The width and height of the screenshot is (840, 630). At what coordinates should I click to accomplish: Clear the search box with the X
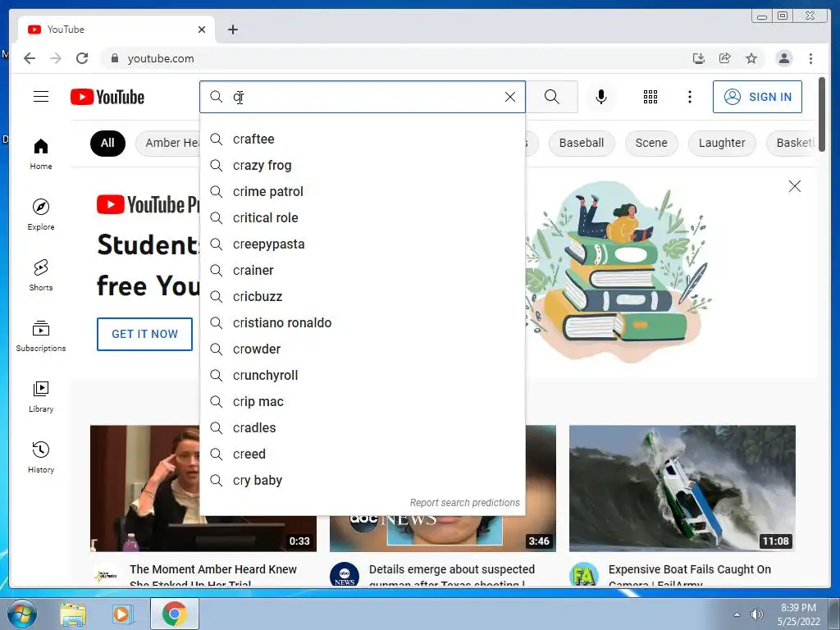point(510,97)
